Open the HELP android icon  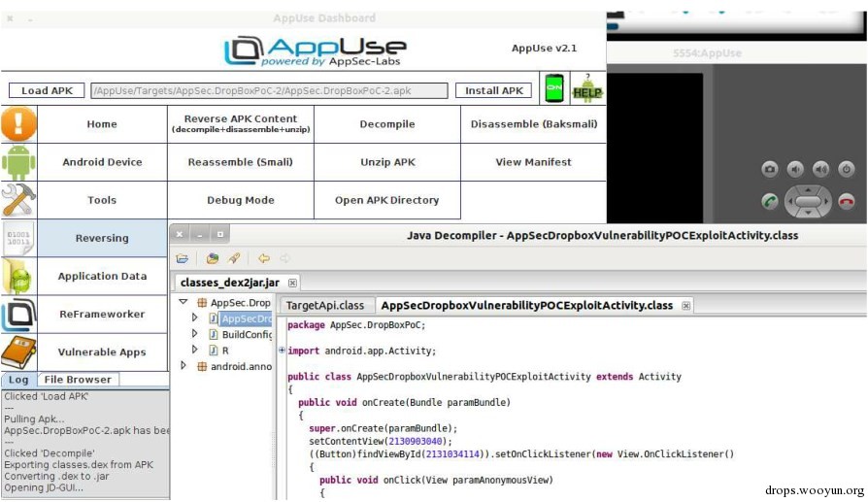pyautogui.click(x=587, y=88)
